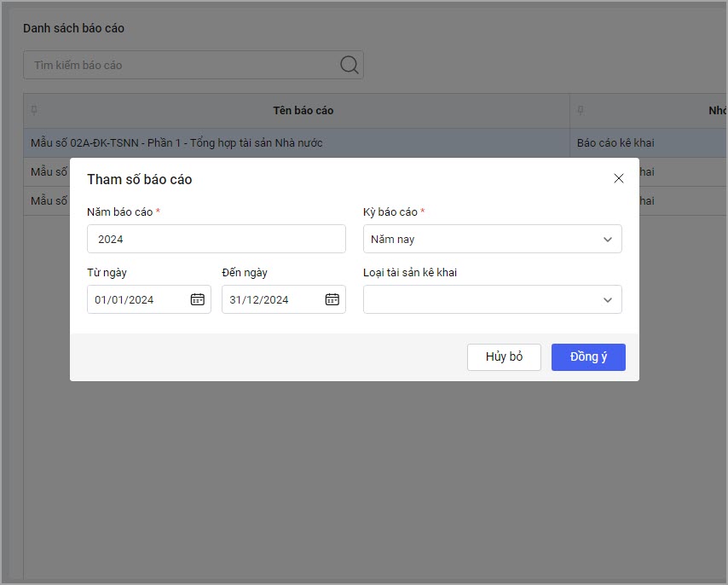Focus the Năm báo cáo field
Image resolution: width=728 pixels, height=585 pixels.
click(x=216, y=240)
